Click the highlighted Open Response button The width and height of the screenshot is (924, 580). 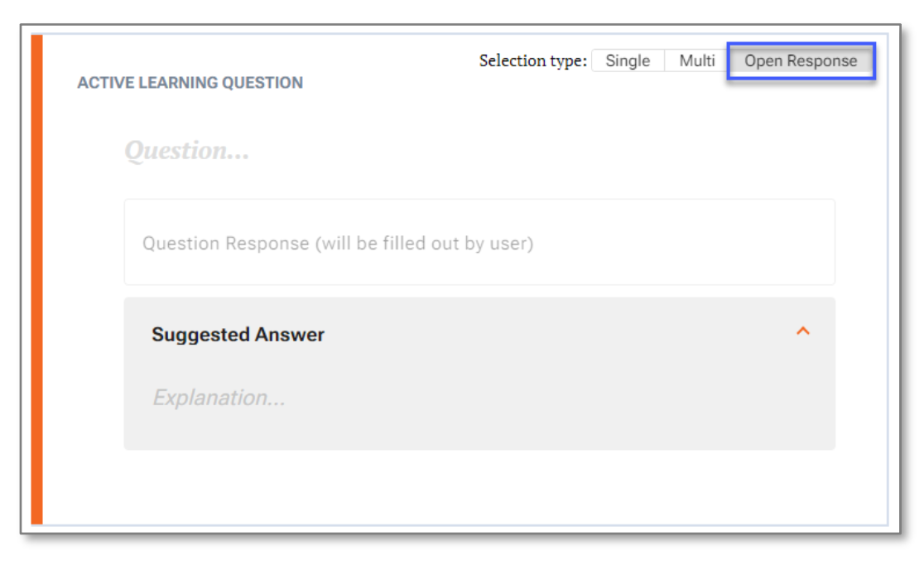[801, 60]
